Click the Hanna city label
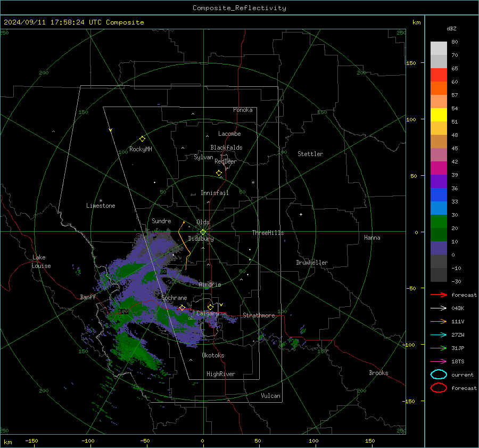Viewport: 479px width, 448px height. (x=372, y=238)
